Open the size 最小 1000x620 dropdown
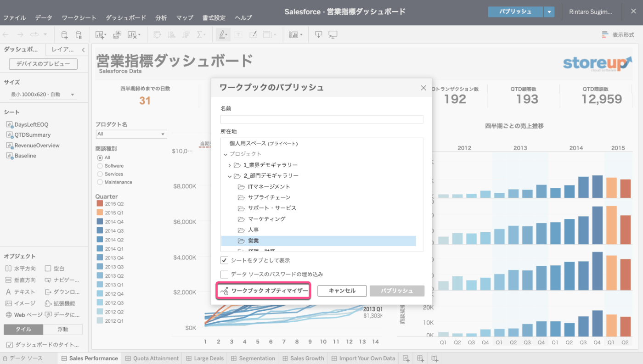643x364 pixels. (43, 95)
